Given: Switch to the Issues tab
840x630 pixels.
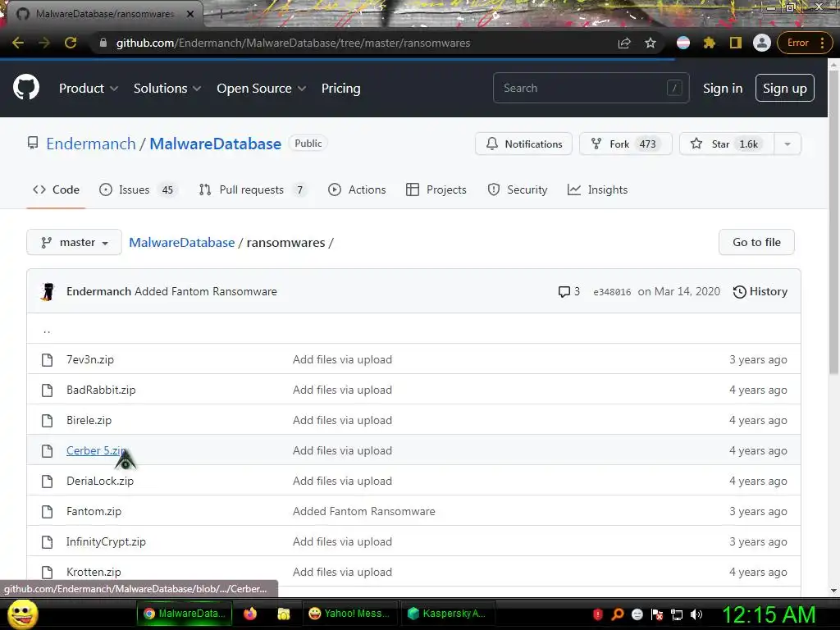Looking at the screenshot, I should pyautogui.click(x=138, y=189).
